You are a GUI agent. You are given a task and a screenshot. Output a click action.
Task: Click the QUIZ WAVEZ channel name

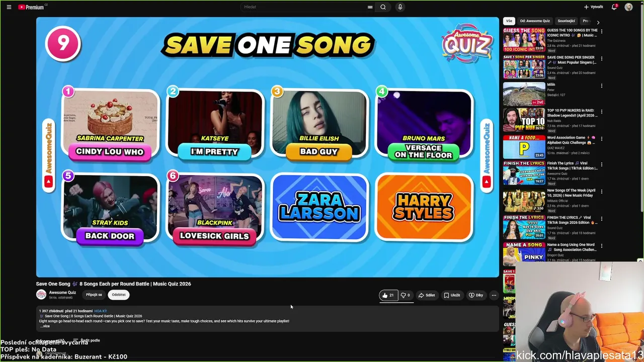click(x=556, y=148)
